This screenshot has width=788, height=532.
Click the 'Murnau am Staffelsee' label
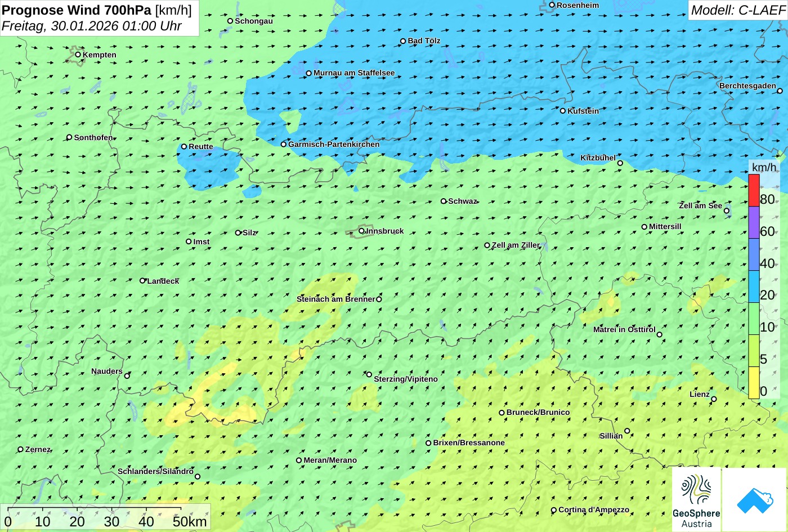(x=354, y=73)
